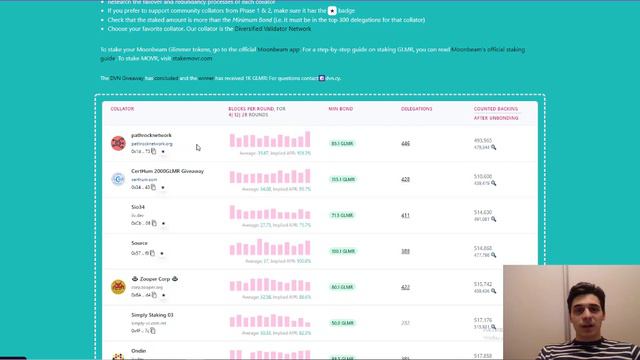Click the Source min bond GLMR badge

[342, 251]
